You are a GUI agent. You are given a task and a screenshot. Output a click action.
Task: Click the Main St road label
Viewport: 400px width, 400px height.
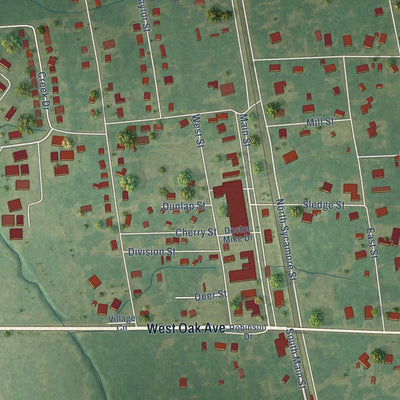[x=244, y=130]
